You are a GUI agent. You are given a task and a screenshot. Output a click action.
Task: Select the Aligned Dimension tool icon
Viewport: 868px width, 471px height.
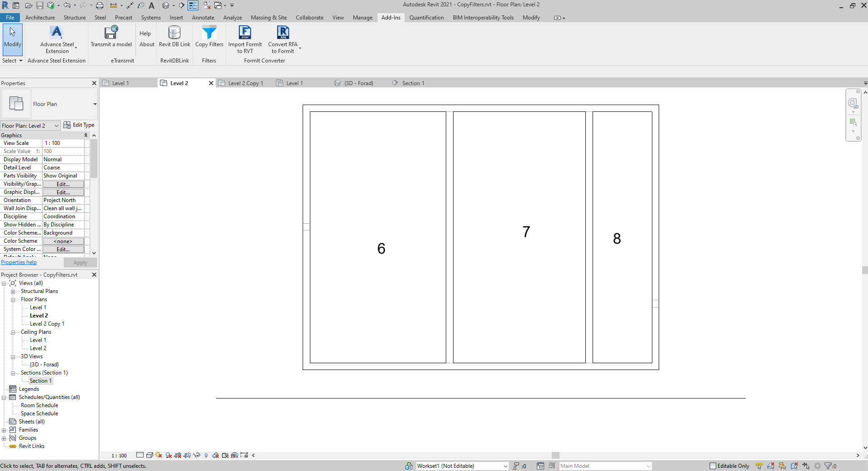pos(130,5)
